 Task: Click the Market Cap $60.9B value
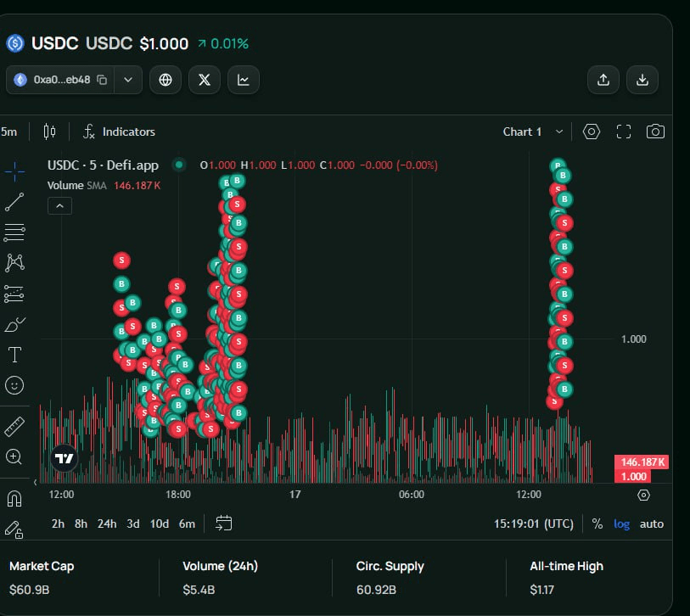pos(29,589)
